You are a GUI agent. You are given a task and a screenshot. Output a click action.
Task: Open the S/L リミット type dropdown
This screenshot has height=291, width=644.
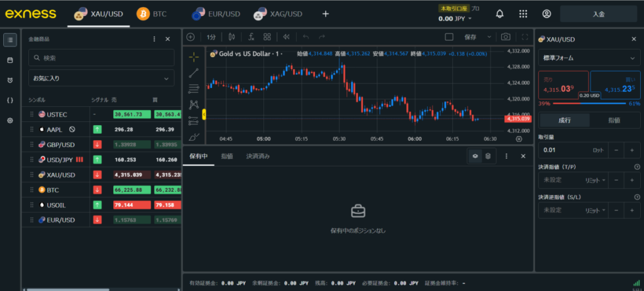point(595,210)
